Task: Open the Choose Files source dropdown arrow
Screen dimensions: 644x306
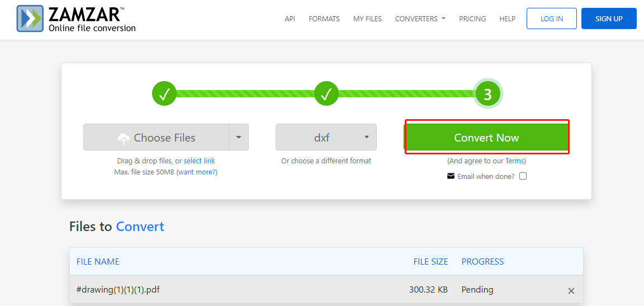Action: pos(239,137)
